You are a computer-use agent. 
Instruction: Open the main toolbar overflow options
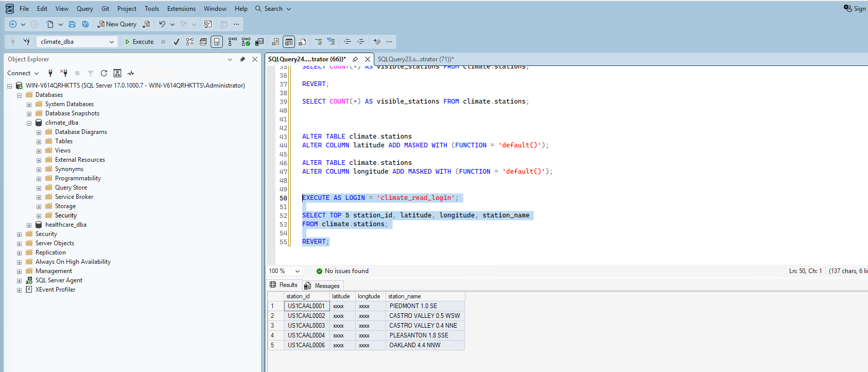click(236, 24)
